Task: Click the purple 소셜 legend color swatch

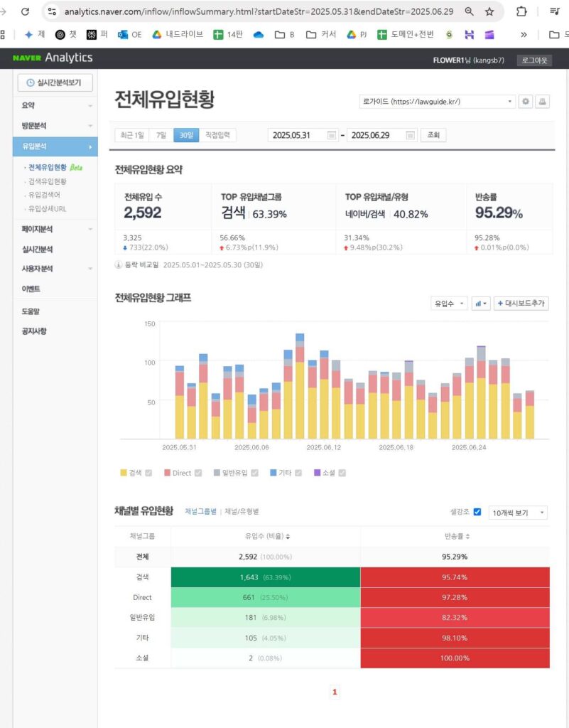Action: [x=318, y=473]
